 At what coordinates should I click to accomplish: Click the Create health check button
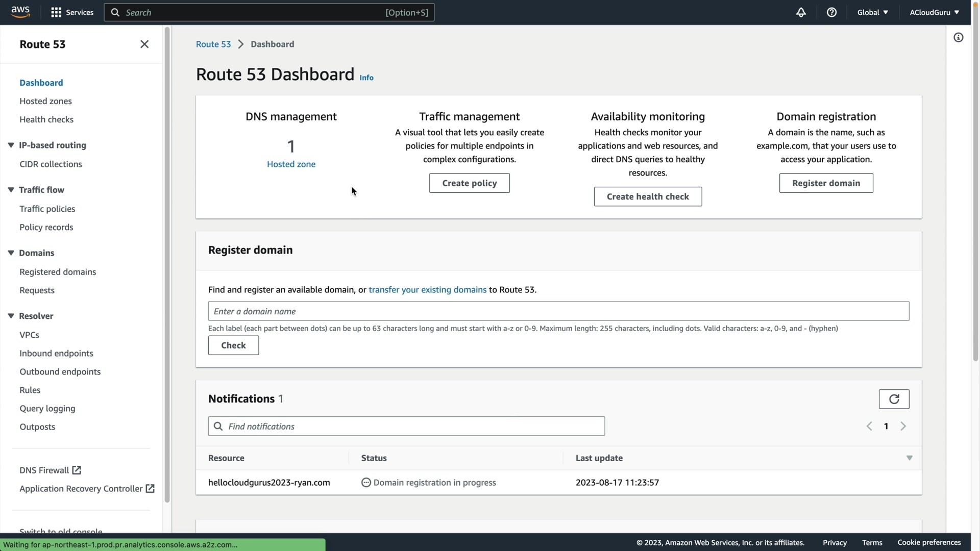pos(647,196)
